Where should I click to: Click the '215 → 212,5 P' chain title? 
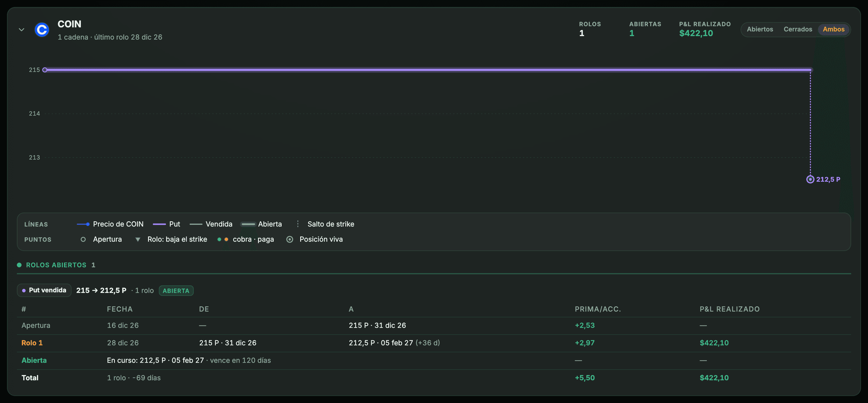point(101,290)
